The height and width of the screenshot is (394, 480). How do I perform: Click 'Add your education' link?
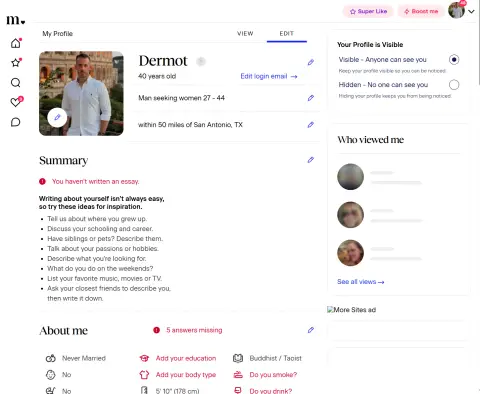[x=186, y=358]
